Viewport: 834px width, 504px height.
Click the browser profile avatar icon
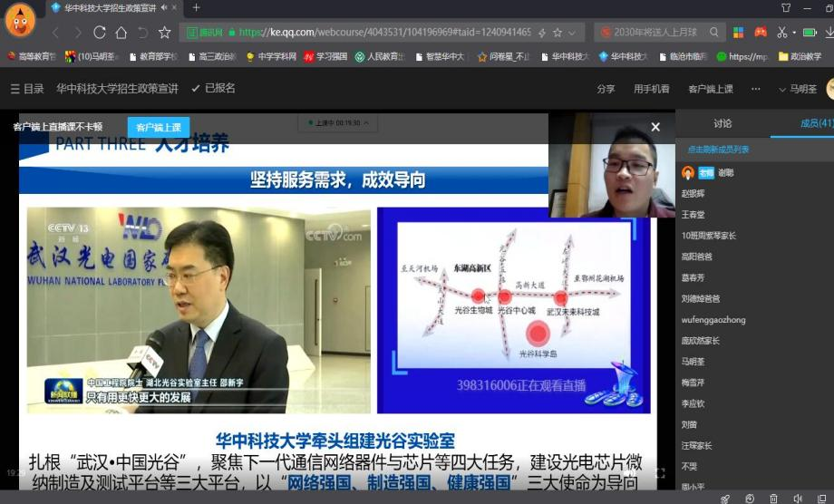[x=20, y=20]
